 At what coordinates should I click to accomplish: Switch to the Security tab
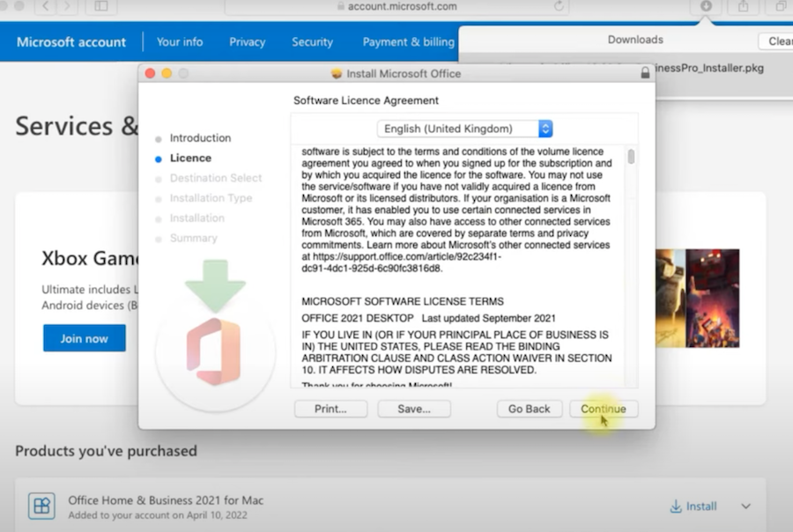tap(312, 41)
